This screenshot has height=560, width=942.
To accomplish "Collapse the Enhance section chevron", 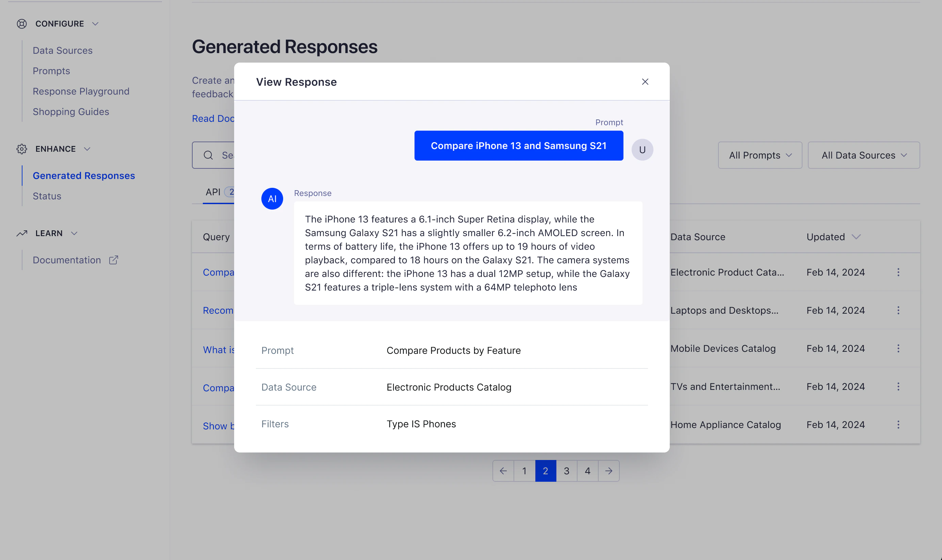I will point(87,149).
